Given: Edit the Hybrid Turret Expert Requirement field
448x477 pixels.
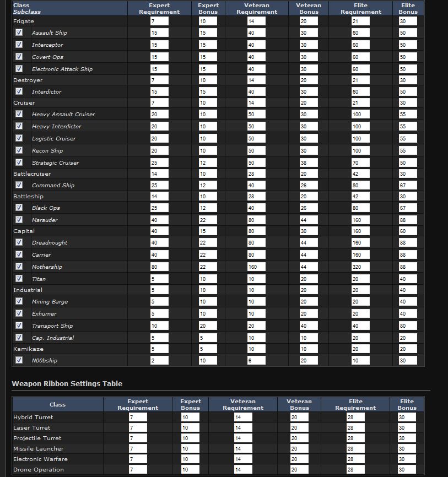Looking at the screenshot, I should (137, 418).
